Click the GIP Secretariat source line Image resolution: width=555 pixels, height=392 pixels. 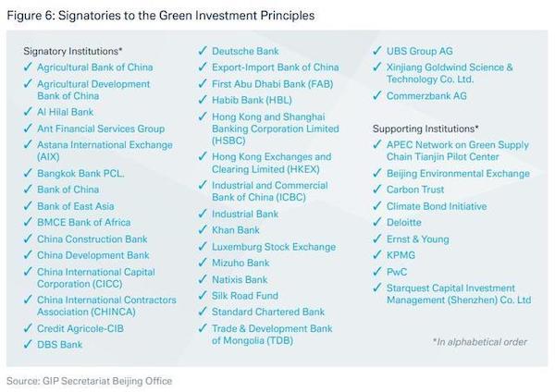89,381
